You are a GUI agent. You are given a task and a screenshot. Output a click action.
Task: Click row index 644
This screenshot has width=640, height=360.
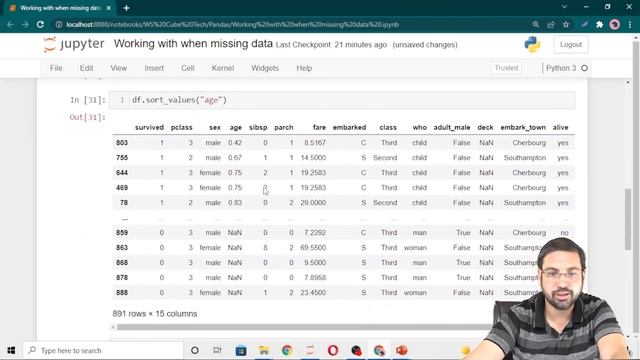122,173
